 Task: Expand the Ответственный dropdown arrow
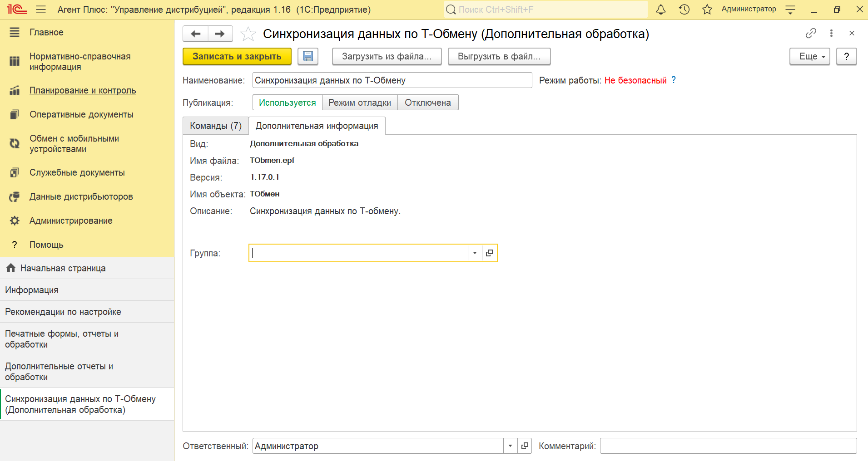pyautogui.click(x=510, y=446)
